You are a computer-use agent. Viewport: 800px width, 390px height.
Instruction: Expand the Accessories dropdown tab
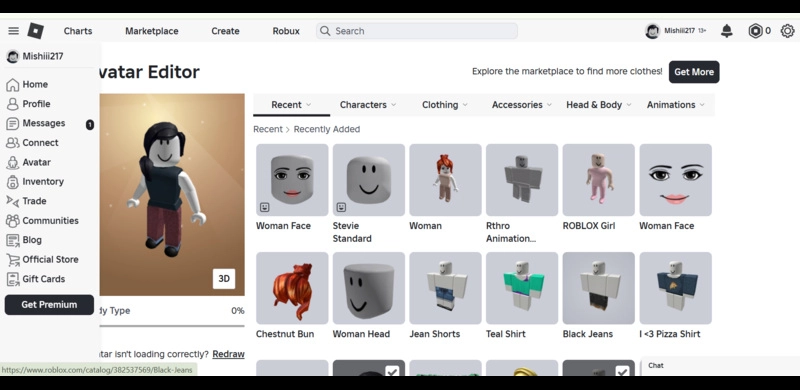pyautogui.click(x=521, y=105)
